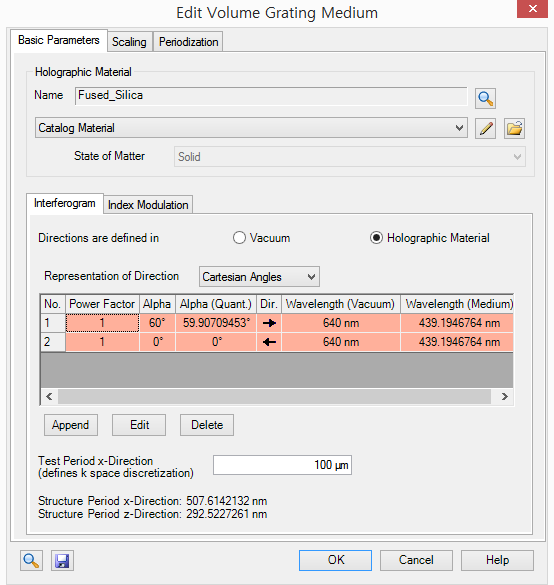
Task: Click the 59.90709453° Alpha (Quant.) cell
Action: (216, 323)
